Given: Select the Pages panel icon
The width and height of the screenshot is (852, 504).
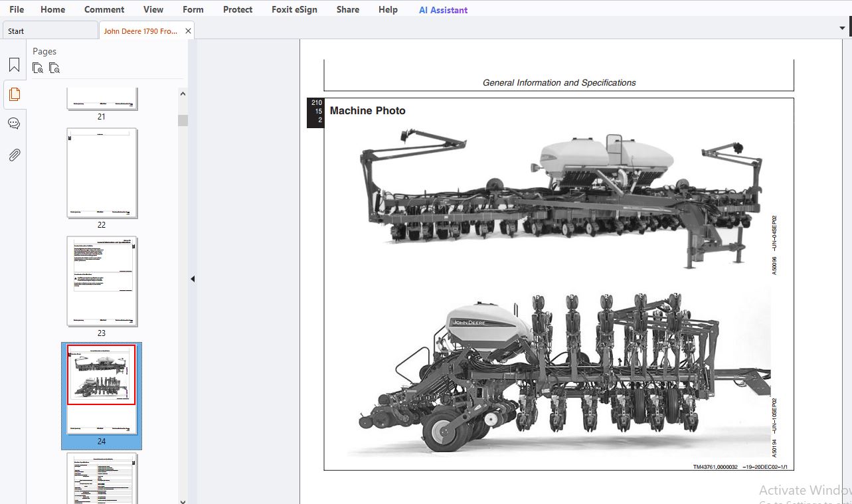Looking at the screenshot, I should 14,94.
